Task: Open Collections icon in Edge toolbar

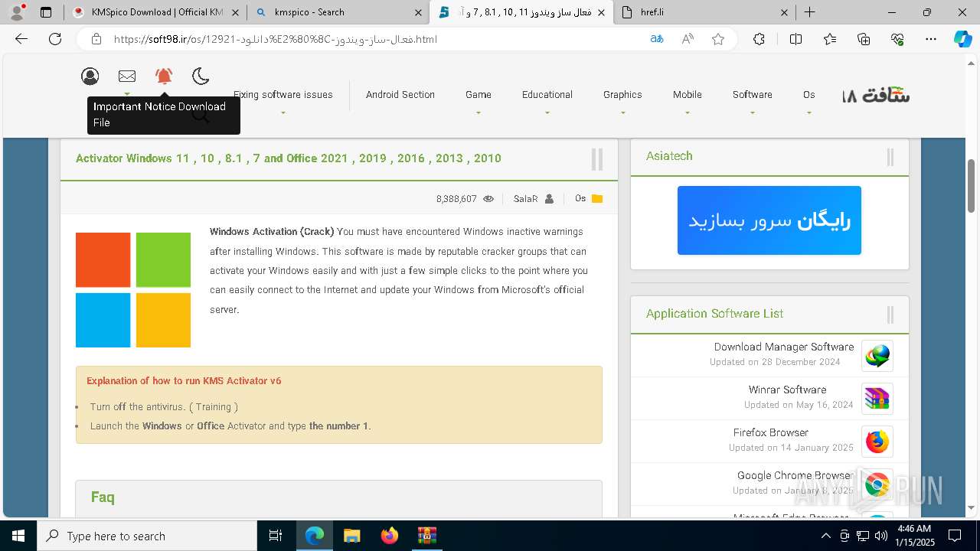Action: click(x=864, y=39)
